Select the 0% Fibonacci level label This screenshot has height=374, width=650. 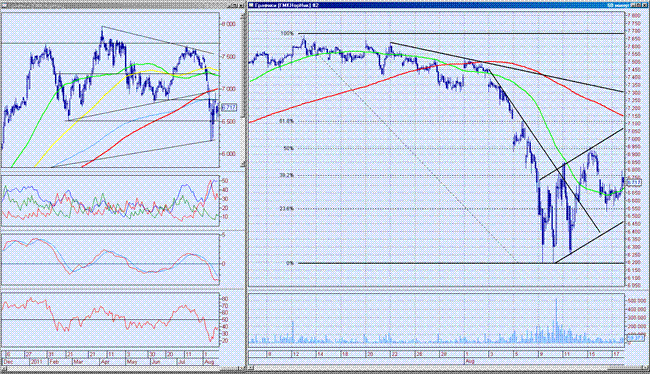tap(290, 263)
